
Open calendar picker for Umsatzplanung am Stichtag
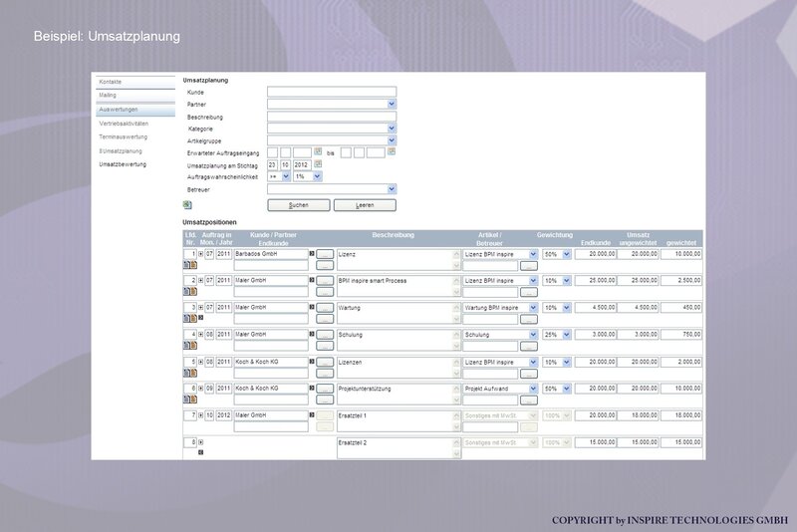[318, 164]
